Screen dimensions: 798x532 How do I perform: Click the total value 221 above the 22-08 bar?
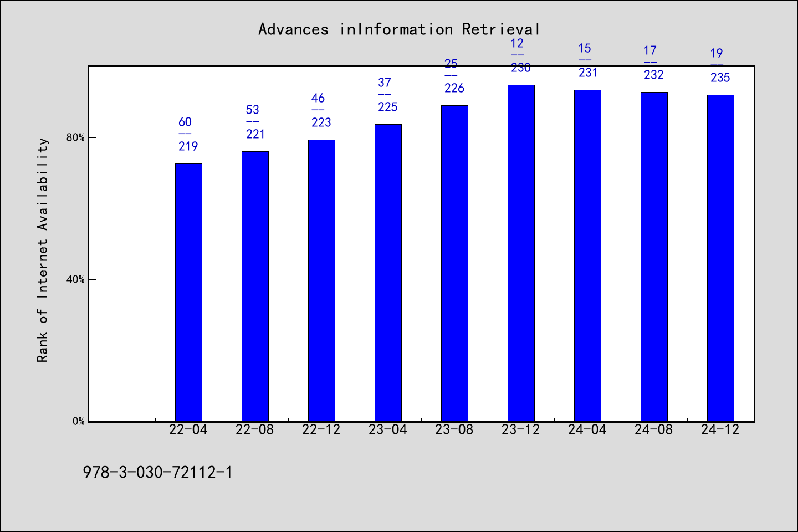255,135
